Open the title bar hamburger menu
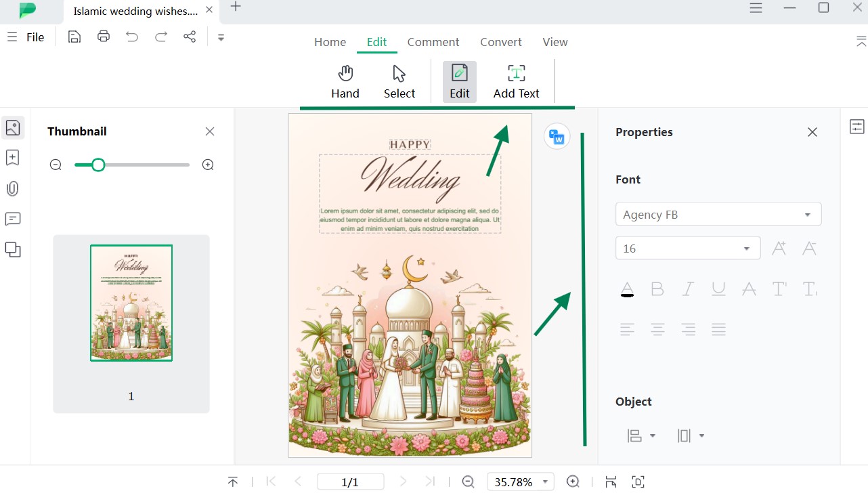Viewport: 868px width, 493px height. pyautogui.click(x=756, y=7)
